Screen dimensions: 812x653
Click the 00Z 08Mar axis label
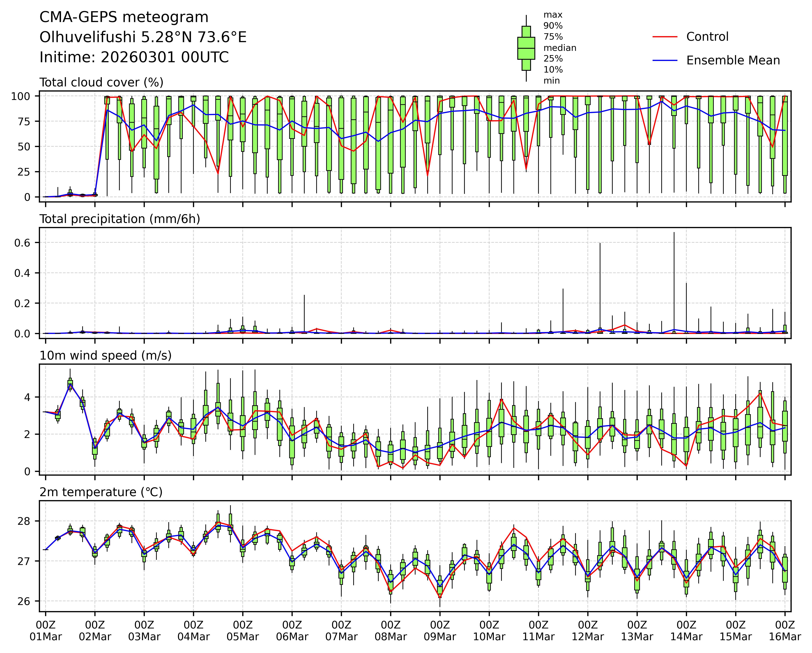tap(391, 631)
